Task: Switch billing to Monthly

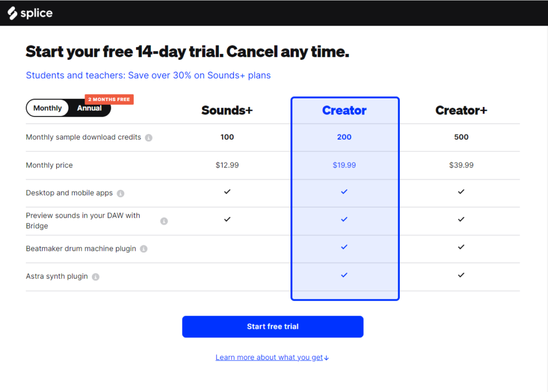Action: pos(48,108)
